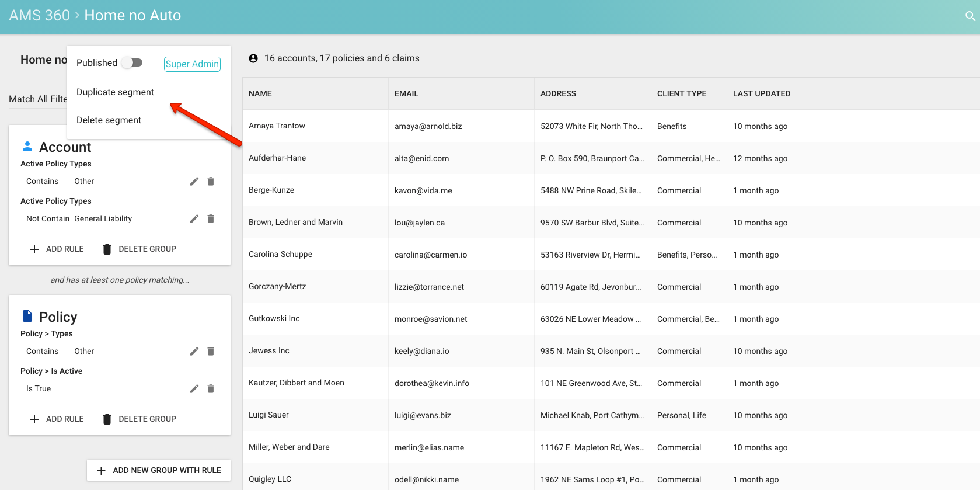
Task: Open search with the magnifier icon
Action: [x=970, y=16]
